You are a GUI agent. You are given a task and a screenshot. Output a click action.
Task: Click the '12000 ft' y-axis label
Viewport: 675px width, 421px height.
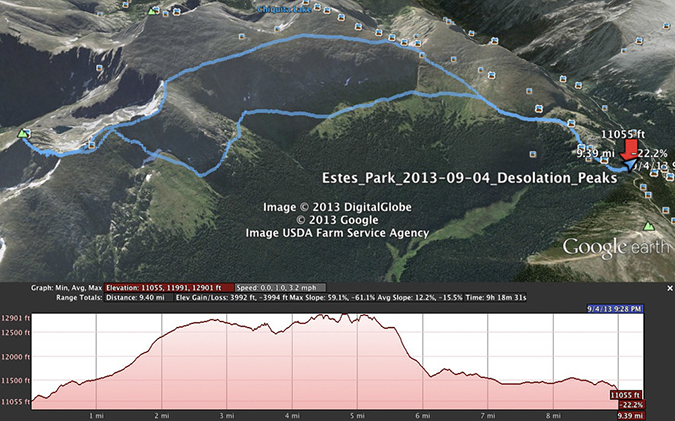click(x=15, y=357)
